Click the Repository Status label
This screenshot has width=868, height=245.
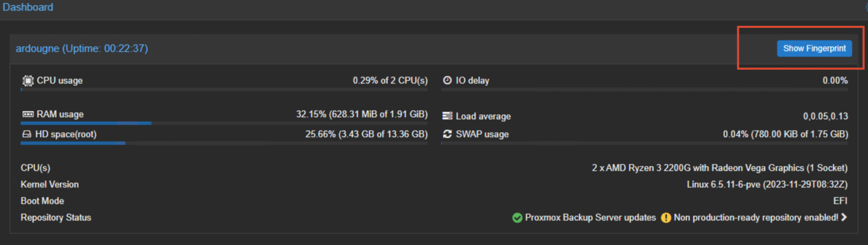[56, 218]
